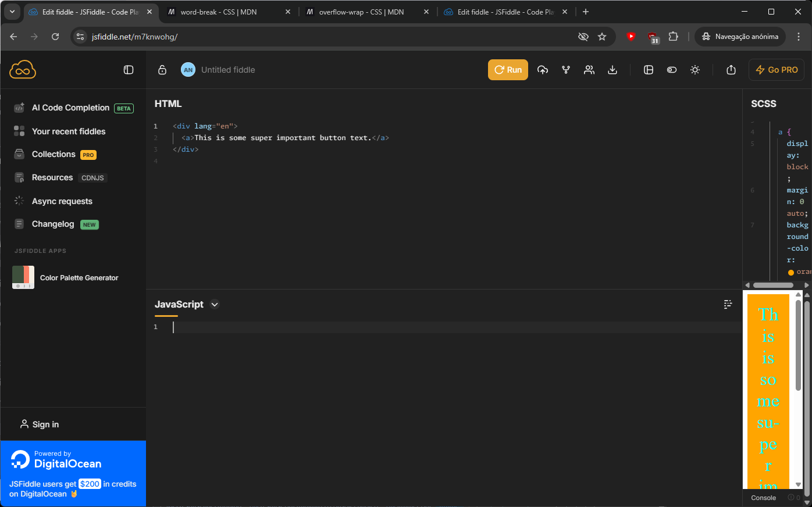
Task: Switch to overflow-wrap CSS MDN tab
Action: coord(361,12)
